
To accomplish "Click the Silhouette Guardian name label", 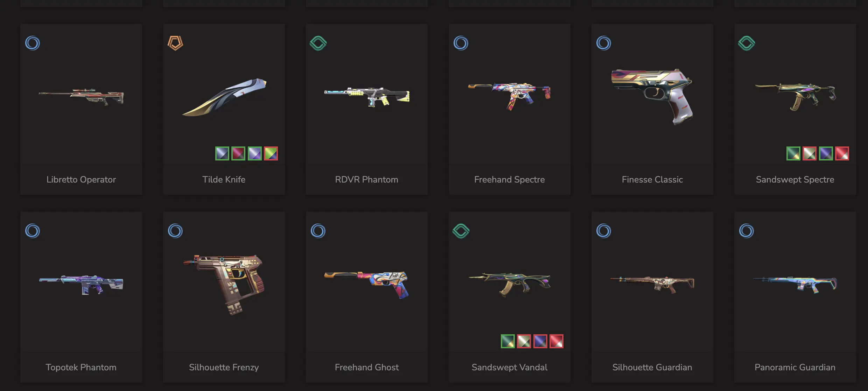I will [x=652, y=367].
